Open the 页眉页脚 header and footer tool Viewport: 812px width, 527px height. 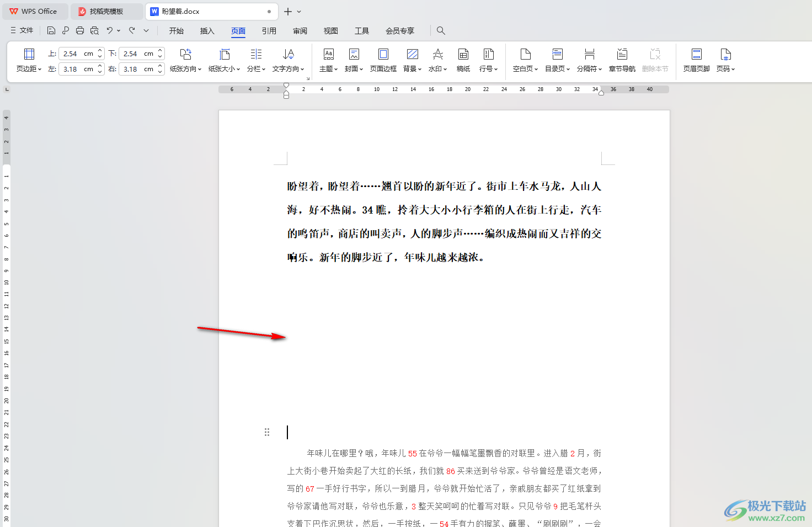pyautogui.click(x=696, y=61)
